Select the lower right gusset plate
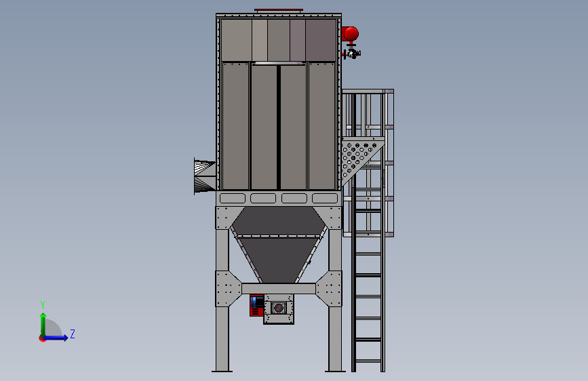 pos(329,289)
